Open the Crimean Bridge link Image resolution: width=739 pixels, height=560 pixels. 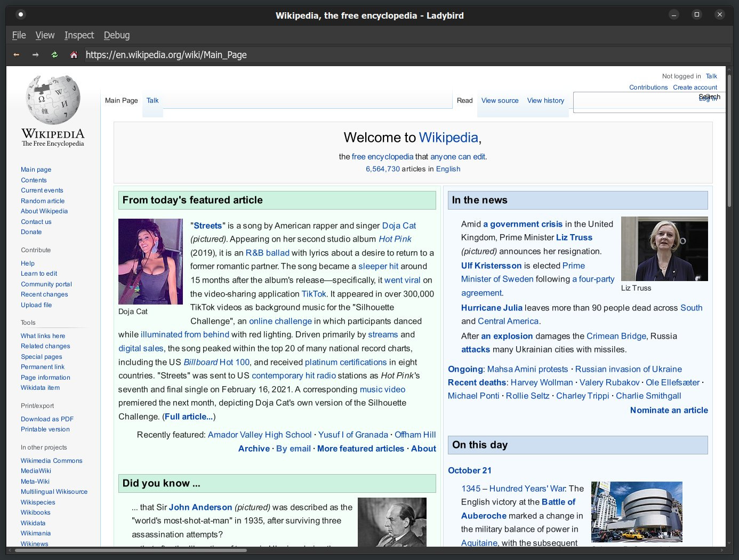616,336
